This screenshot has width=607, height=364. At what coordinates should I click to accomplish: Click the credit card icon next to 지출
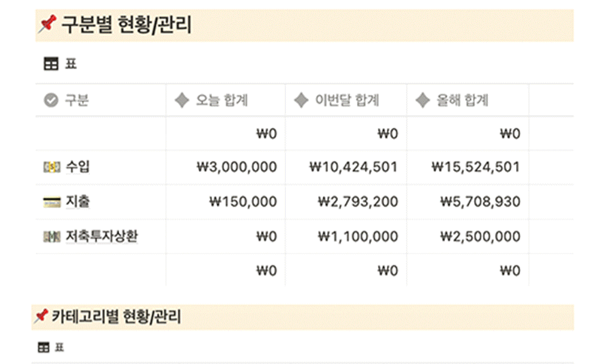click(52, 202)
